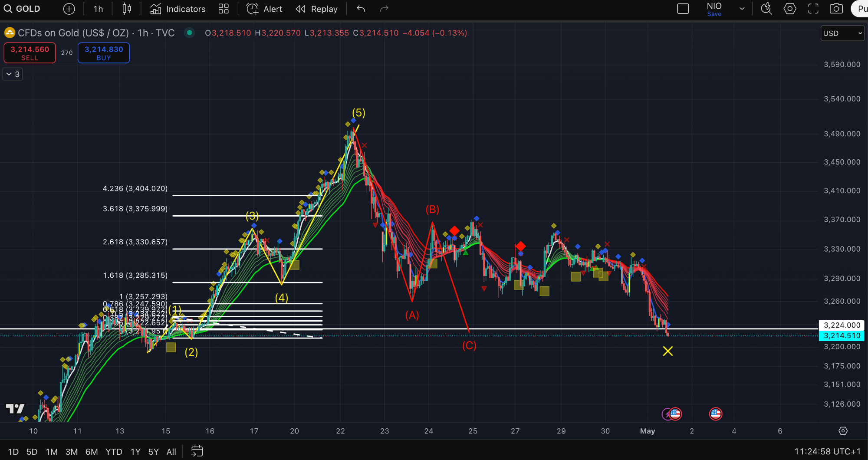The image size is (868, 460).
Task: Open the GOLD symbol search
Action: tap(23, 9)
